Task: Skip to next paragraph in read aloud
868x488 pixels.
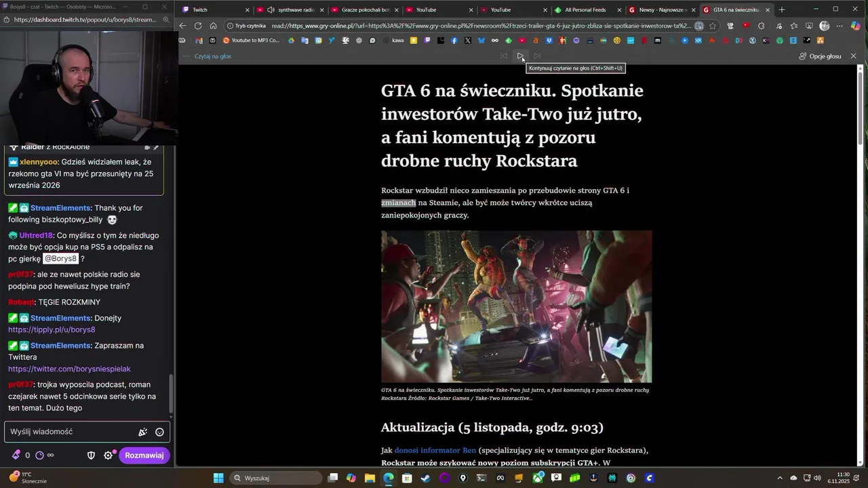Action: 537,56
